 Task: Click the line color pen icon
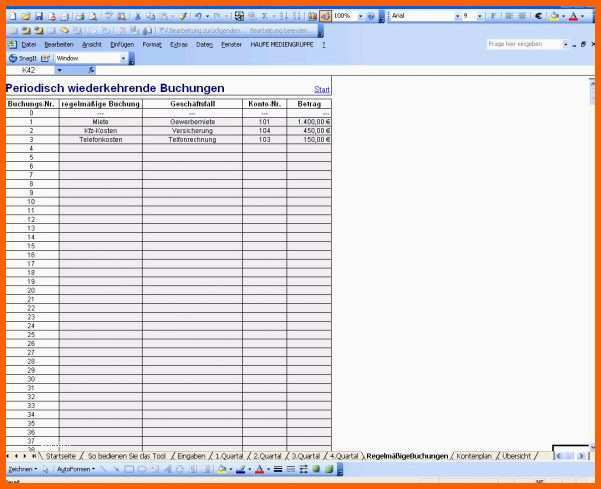pyautogui.click(x=240, y=469)
